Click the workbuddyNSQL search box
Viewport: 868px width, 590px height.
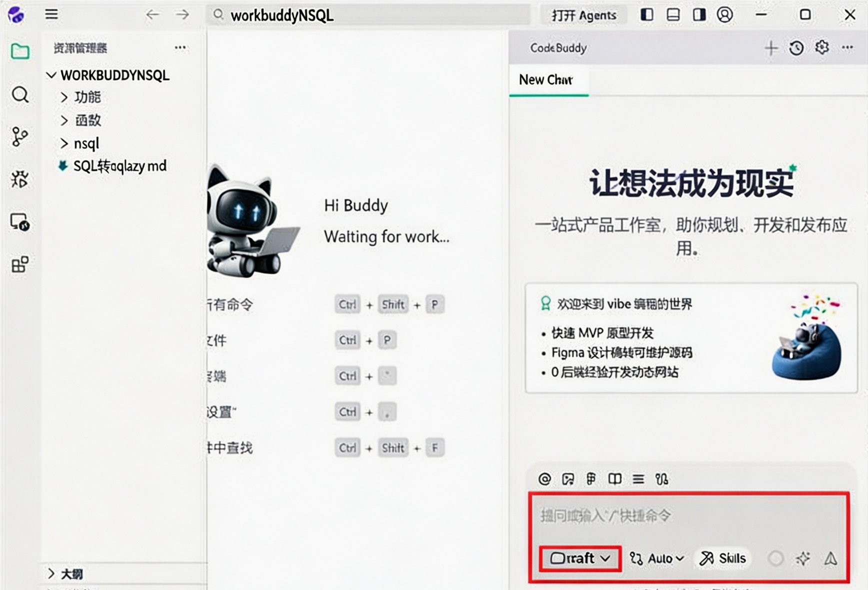(368, 15)
